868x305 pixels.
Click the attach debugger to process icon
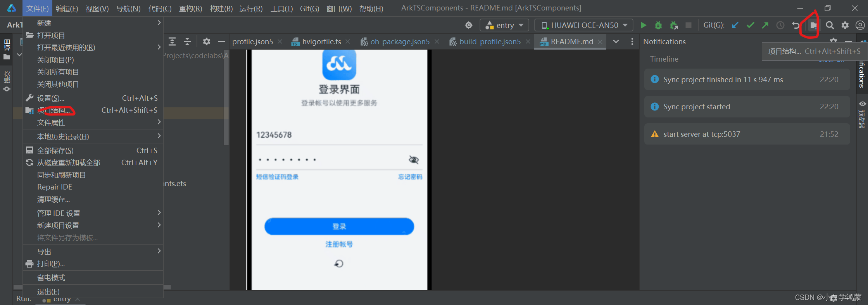[x=674, y=25]
